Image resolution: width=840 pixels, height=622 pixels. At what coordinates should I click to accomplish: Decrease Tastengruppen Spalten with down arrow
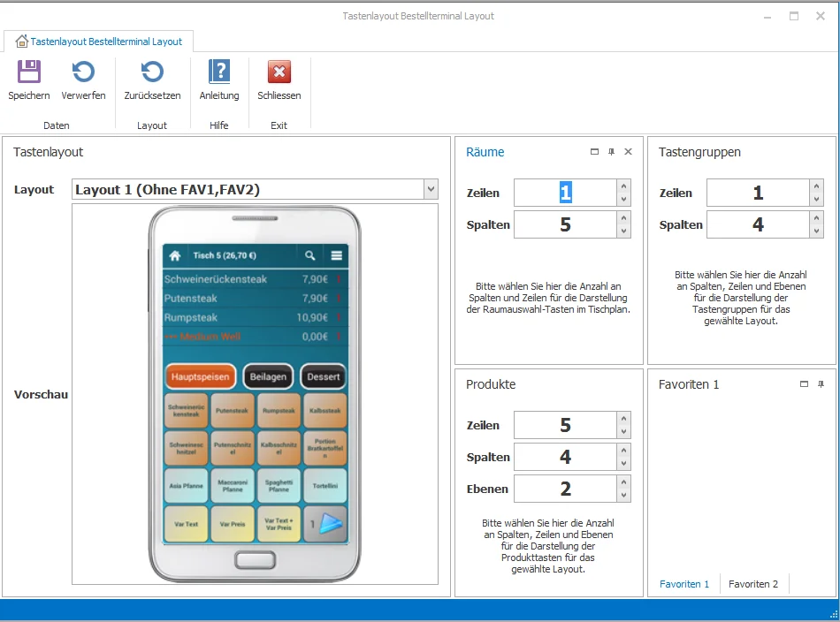(x=817, y=231)
